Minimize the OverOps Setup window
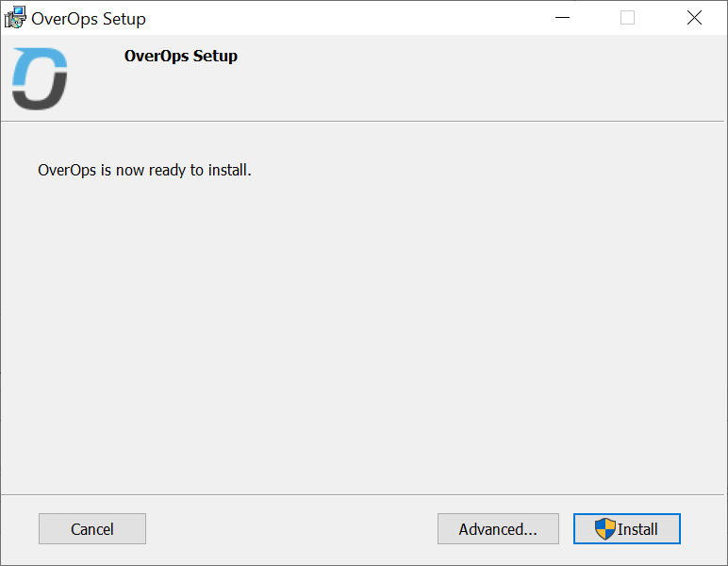Screen dimensions: 728x566 click(x=562, y=18)
